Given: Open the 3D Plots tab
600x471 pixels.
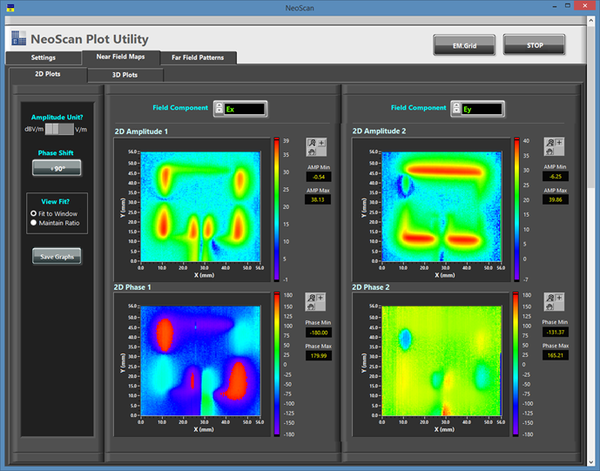Looking at the screenshot, I should click(125, 74).
